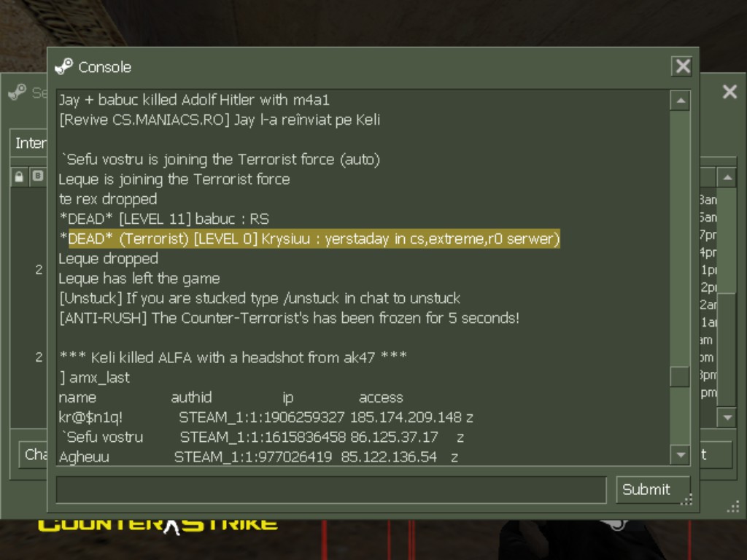This screenshot has width=747, height=560.
Task: Click the console scrollbar up arrow
Action: tap(681, 101)
